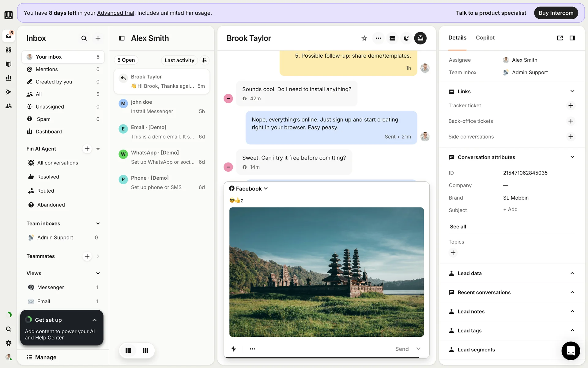Hide the right-hand details side panel
The height and width of the screenshot is (368, 588).
(x=572, y=38)
